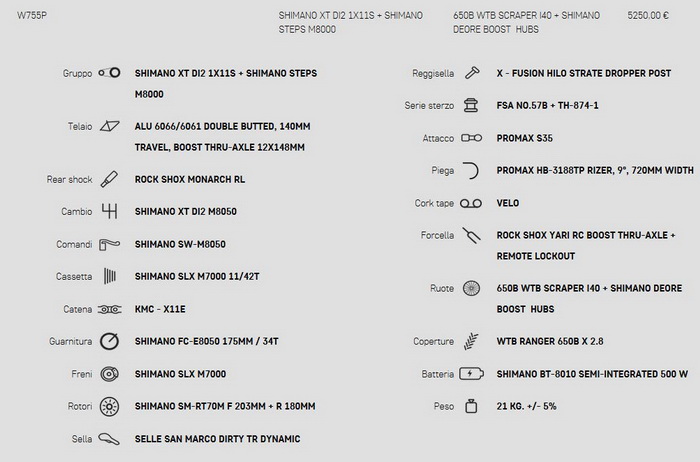Click the Gruppo drivetrain icon
Viewport: 700px width, 462px height.
[109, 73]
